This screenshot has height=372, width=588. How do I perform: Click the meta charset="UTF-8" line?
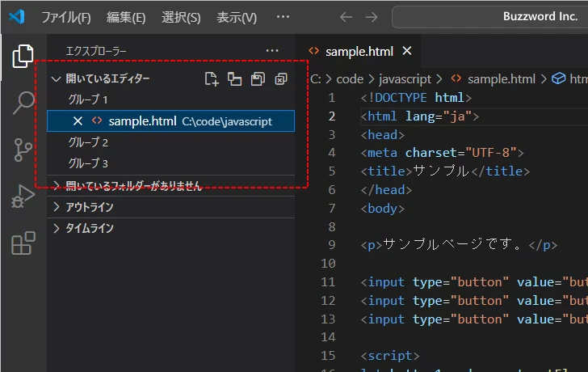[x=442, y=153]
